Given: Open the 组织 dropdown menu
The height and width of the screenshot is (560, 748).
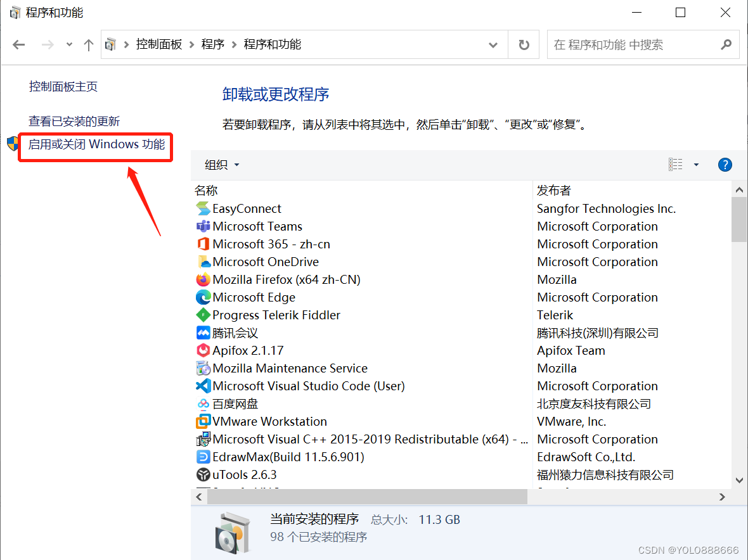Looking at the screenshot, I should 222,165.
